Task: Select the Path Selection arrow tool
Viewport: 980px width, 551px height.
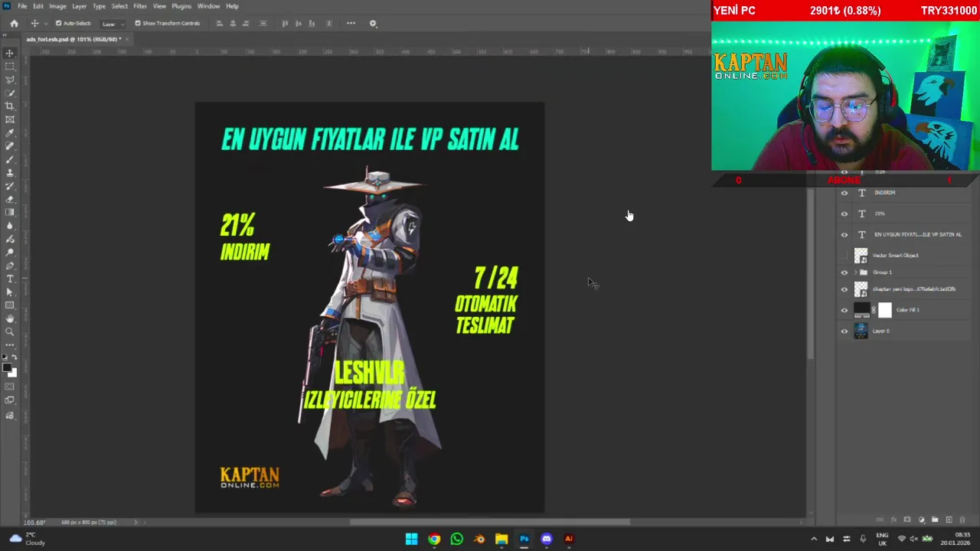Action: point(10,292)
